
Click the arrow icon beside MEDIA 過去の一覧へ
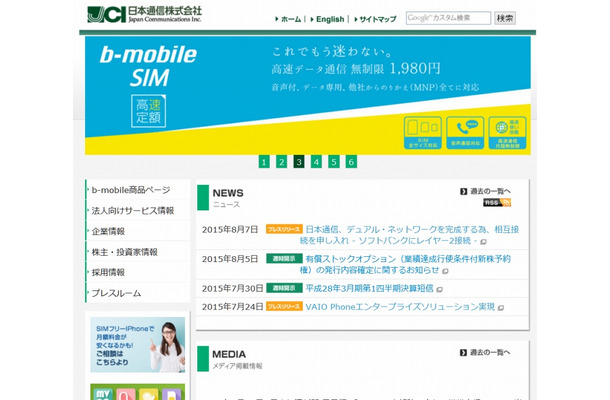pyautogui.click(x=463, y=353)
